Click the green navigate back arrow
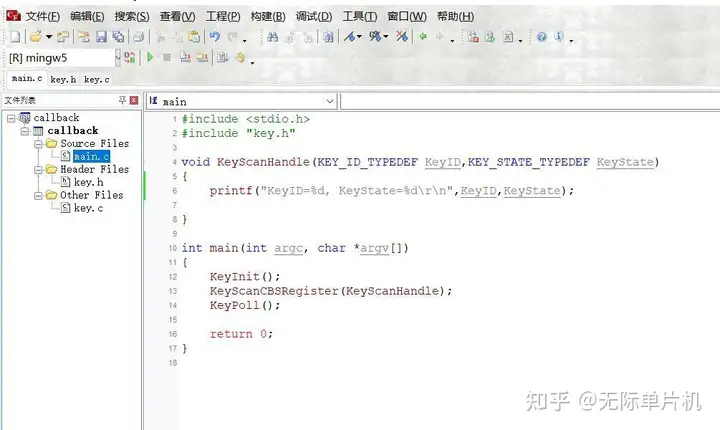 pyautogui.click(x=423, y=36)
